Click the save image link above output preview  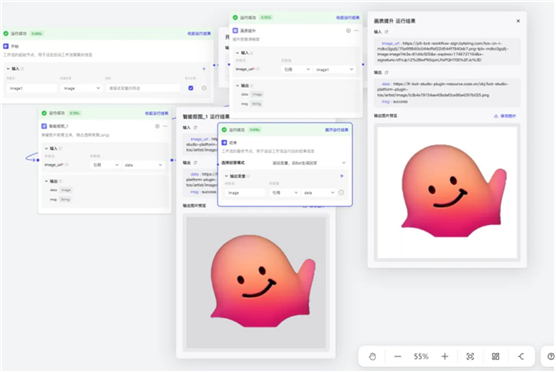click(505, 116)
